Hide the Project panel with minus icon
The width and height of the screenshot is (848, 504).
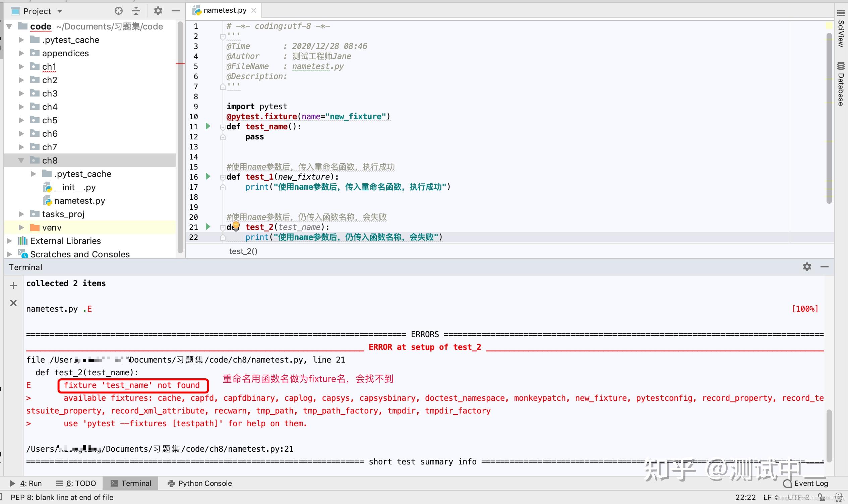tap(176, 11)
